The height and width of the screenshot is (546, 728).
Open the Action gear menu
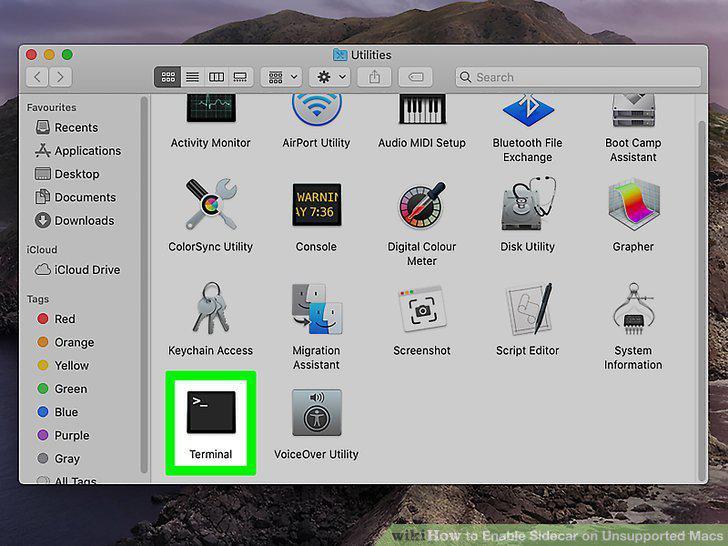click(x=330, y=77)
